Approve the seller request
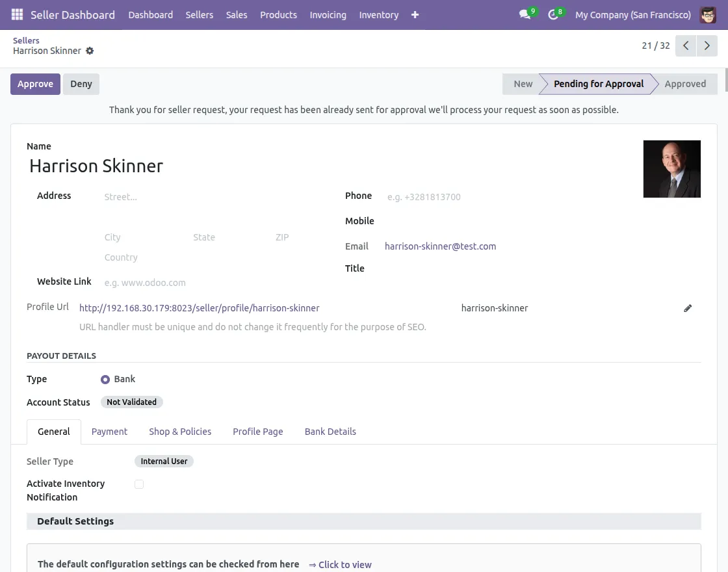The image size is (728, 572). click(x=35, y=84)
